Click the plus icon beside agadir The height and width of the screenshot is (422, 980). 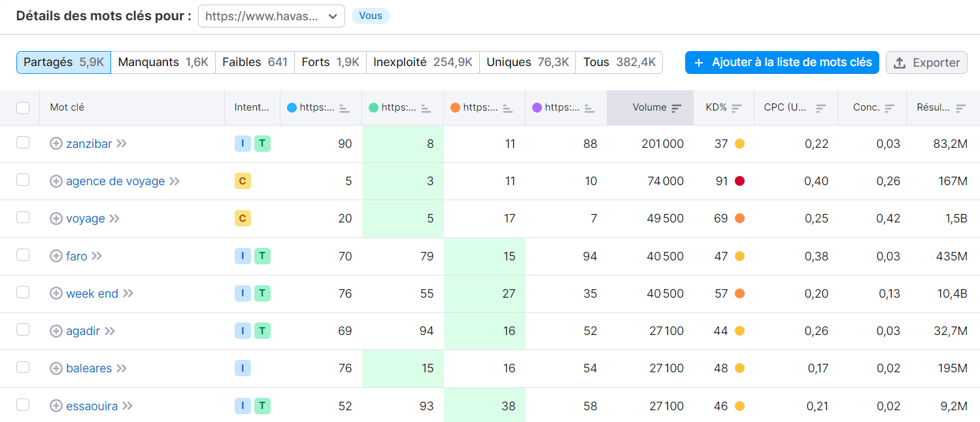[x=56, y=331]
